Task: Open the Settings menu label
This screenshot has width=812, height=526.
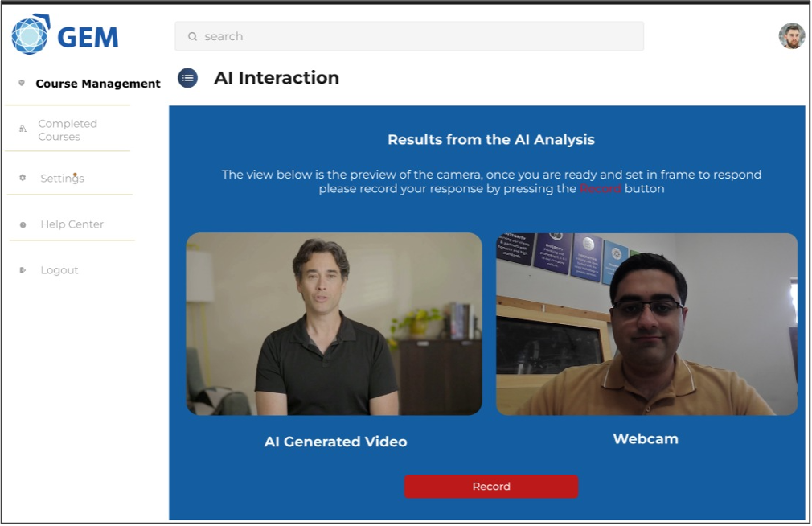Action: tap(62, 179)
